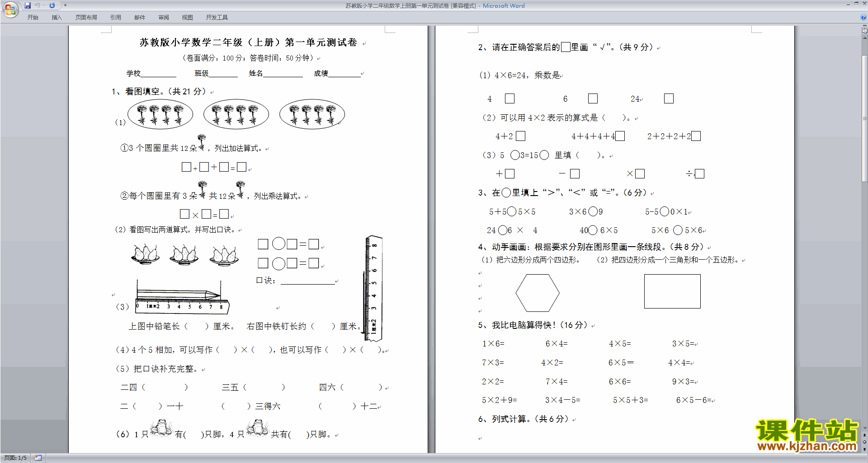
Task: Click the text 5×2+9=
Action: pos(499,400)
